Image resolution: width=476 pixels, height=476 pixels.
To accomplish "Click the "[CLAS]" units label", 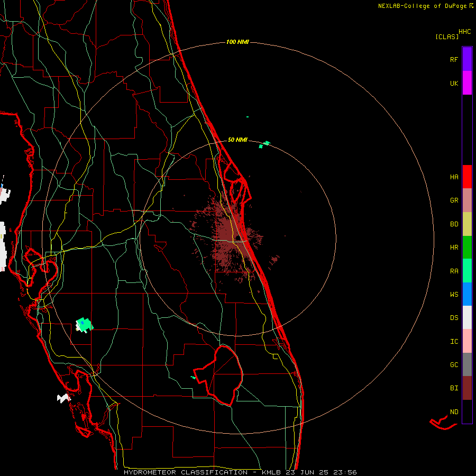I will 447,36.
